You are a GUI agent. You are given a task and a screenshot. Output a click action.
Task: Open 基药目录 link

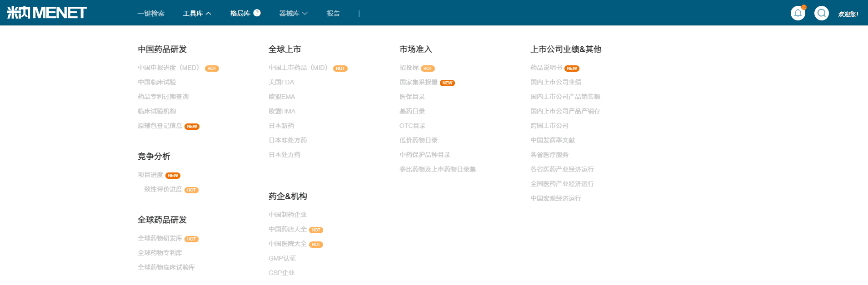tap(412, 111)
